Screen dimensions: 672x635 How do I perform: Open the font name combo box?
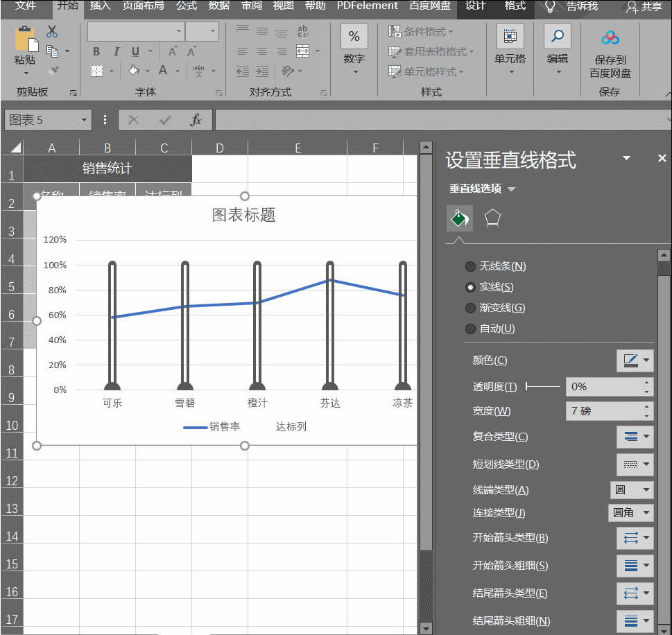coord(137,31)
